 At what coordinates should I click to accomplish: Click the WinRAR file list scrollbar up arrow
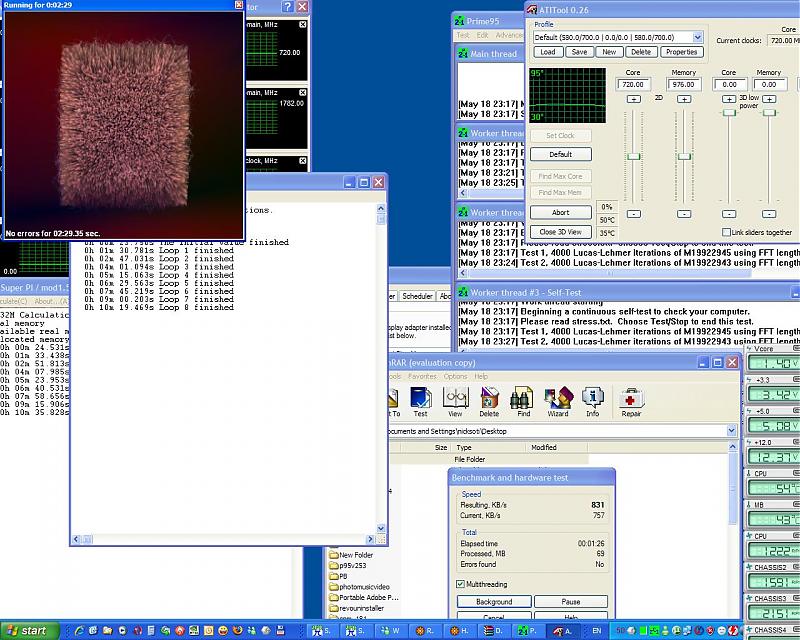tap(732, 447)
